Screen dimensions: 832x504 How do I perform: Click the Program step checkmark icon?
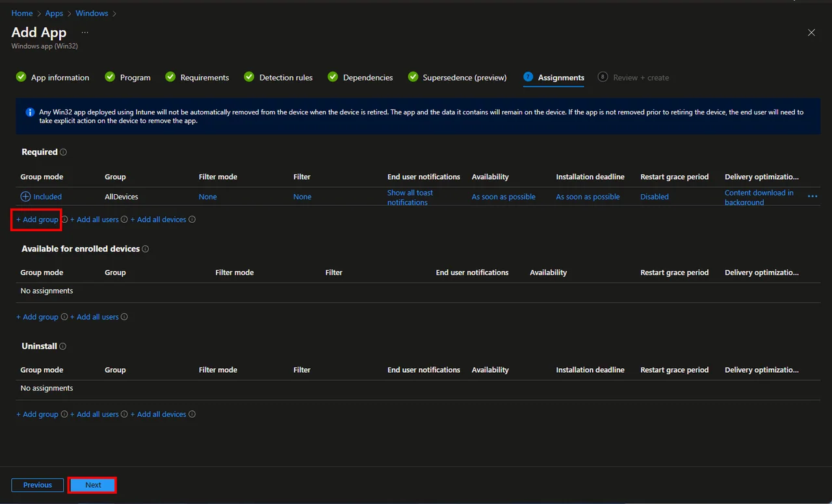[110, 77]
